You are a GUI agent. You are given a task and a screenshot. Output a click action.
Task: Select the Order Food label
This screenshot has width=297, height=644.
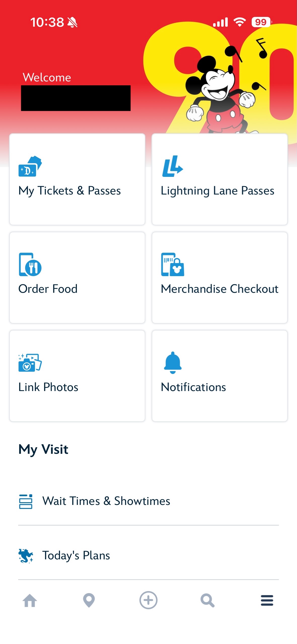click(x=48, y=289)
